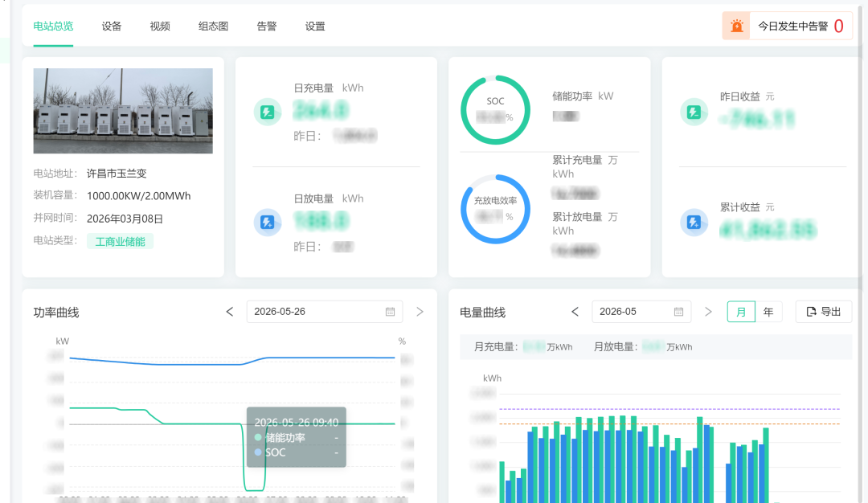Viewport: 868px width, 503px height.
Task: Open calendar picker for 功率曲线 date
Action: 391,312
